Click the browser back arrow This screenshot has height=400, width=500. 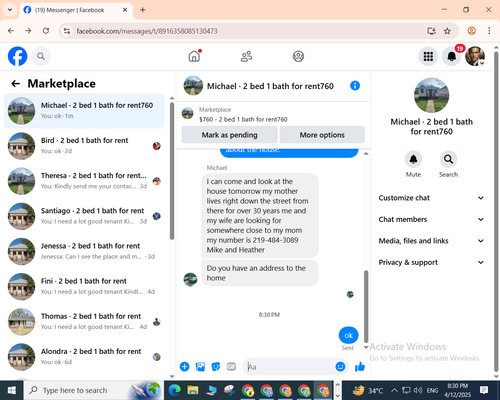pos(11,31)
